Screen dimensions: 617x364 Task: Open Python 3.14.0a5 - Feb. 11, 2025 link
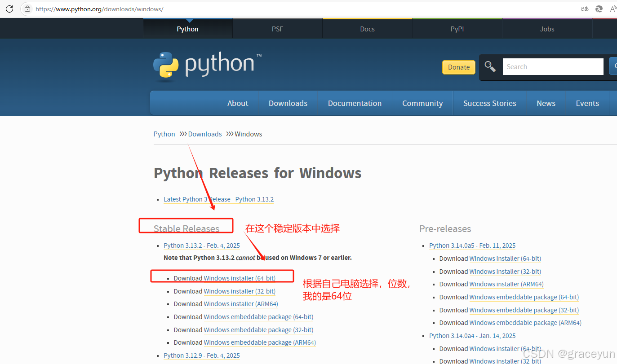[472, 246]
